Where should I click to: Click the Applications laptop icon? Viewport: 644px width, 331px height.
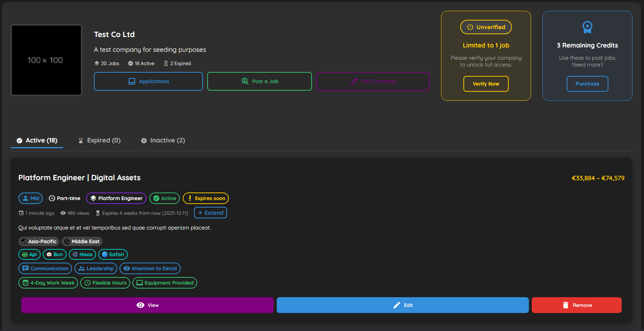131,81
